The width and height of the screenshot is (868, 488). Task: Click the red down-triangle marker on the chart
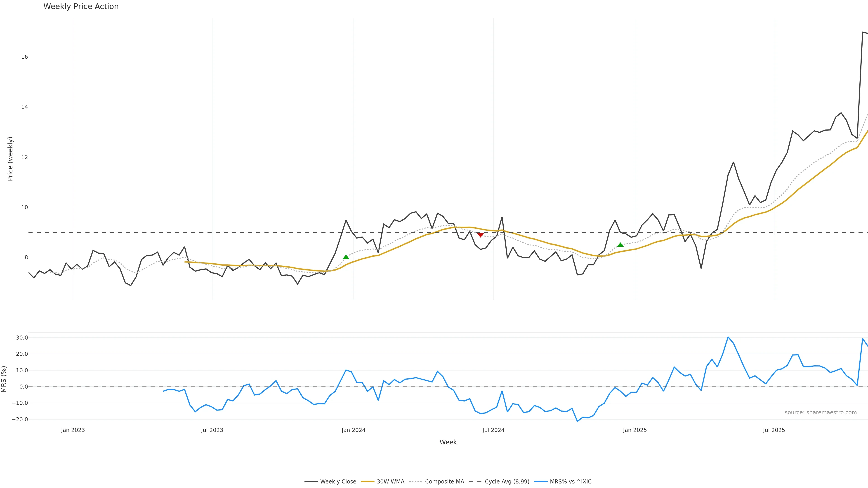tap(481, 235)
